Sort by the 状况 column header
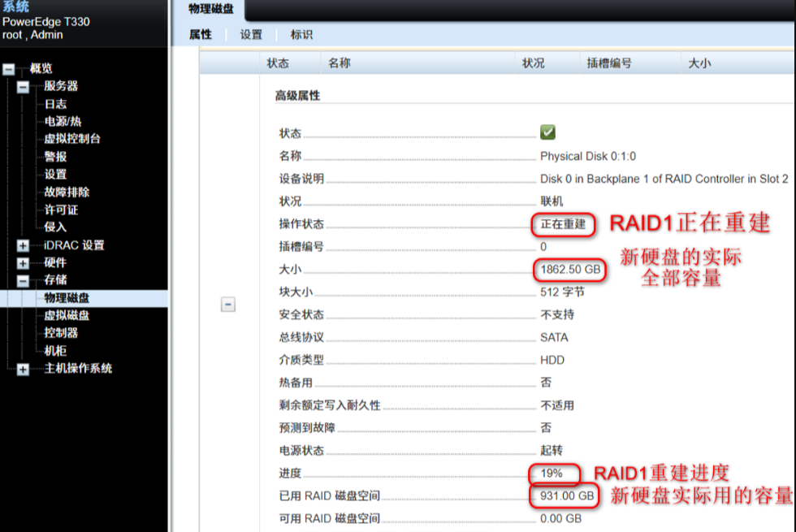796x532 pixels. coord(533,63)
